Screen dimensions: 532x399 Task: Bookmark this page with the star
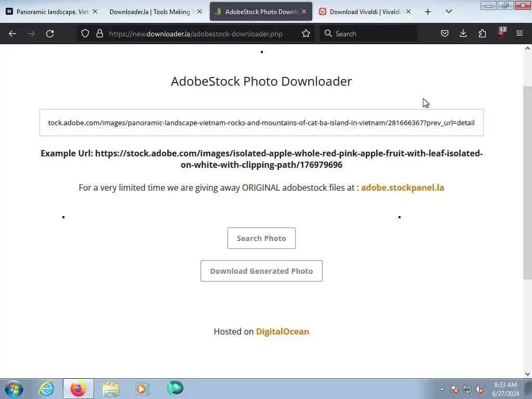(x=306, y=33)
